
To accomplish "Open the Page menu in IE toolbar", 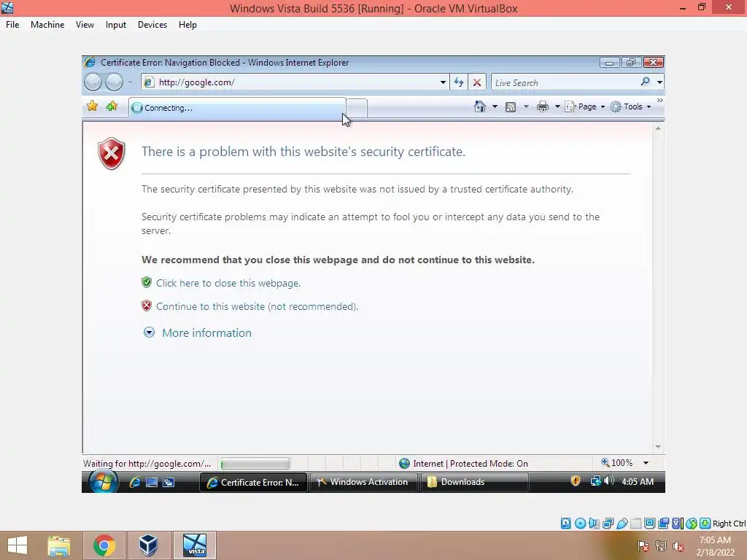I will coord(584,106).
